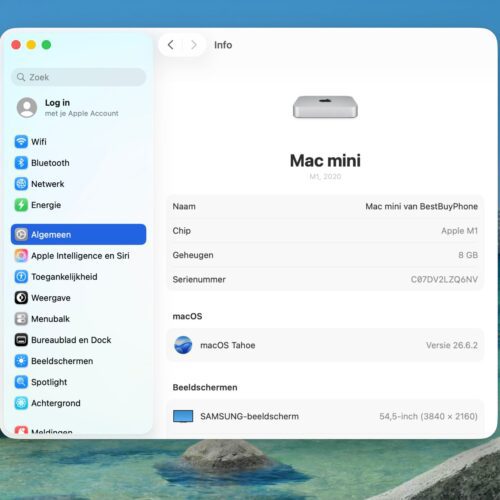Click the SAMSUNG display monitor icon
Viewport: 500px width, 500px height.
pos(183,416)
